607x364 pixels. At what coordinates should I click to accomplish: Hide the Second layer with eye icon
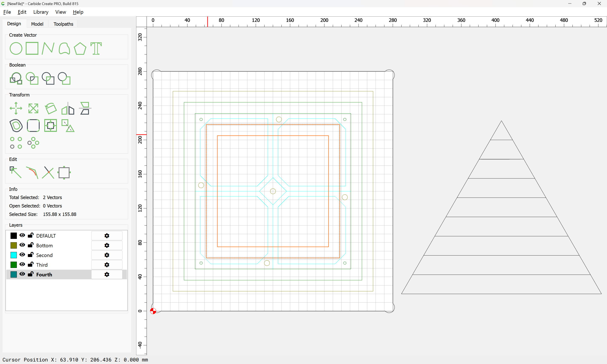point(22,255)
